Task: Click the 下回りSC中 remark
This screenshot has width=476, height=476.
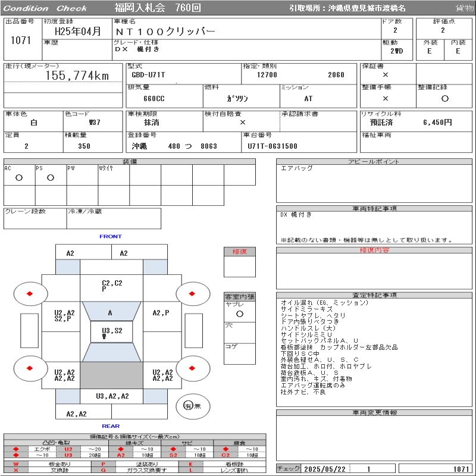Action: [300, 353]
